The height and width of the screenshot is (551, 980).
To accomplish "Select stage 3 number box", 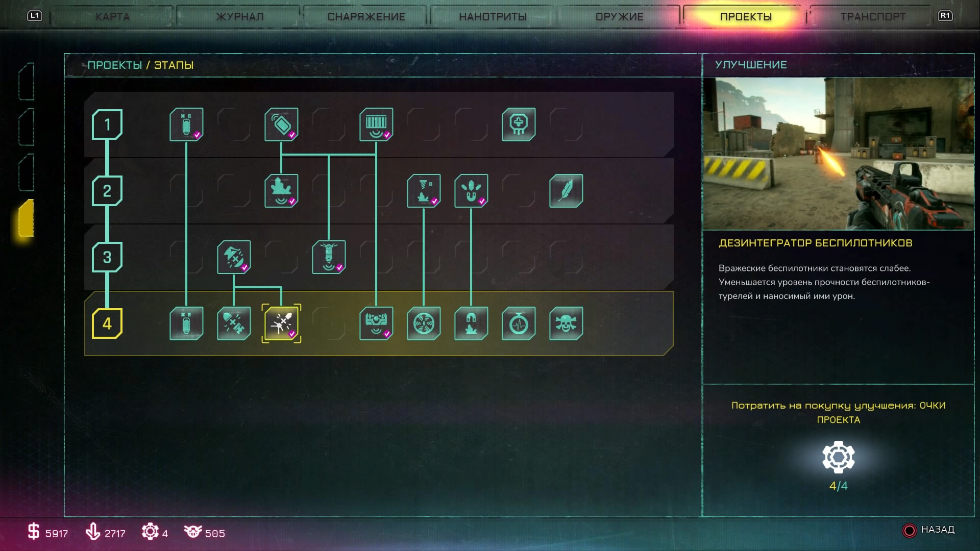I will (107, 257).
